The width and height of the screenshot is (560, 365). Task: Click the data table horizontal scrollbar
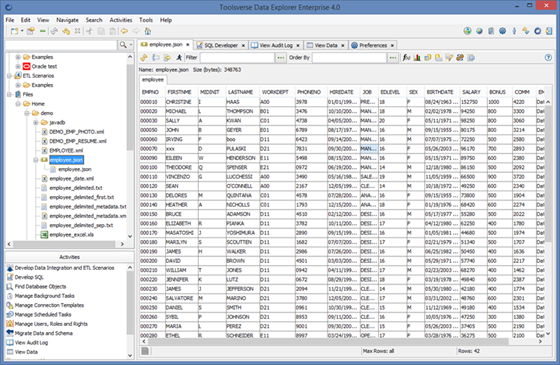point(328,342)
